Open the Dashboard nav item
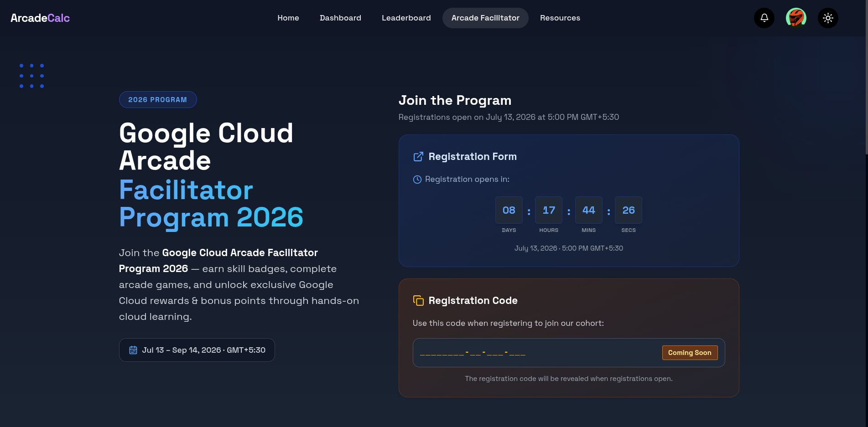Image resolution: width=868 pixels, height=427 pixels. (x=340, y=18)
